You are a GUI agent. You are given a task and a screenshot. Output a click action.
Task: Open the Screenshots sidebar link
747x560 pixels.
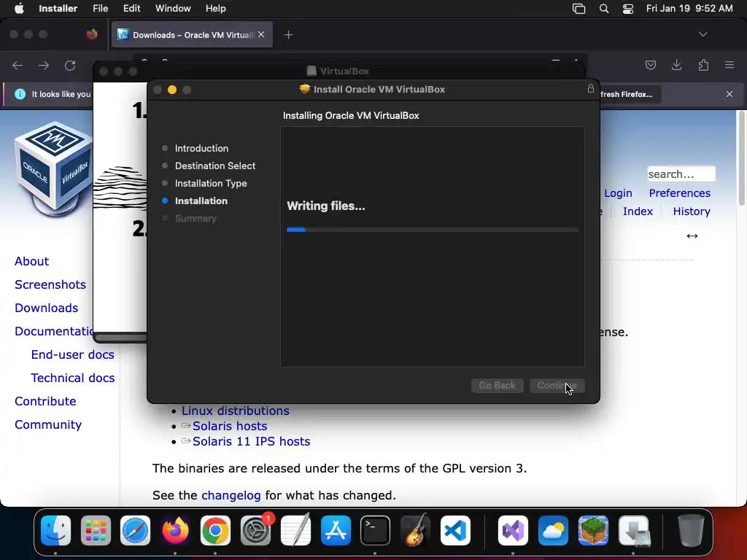(50, 284)
